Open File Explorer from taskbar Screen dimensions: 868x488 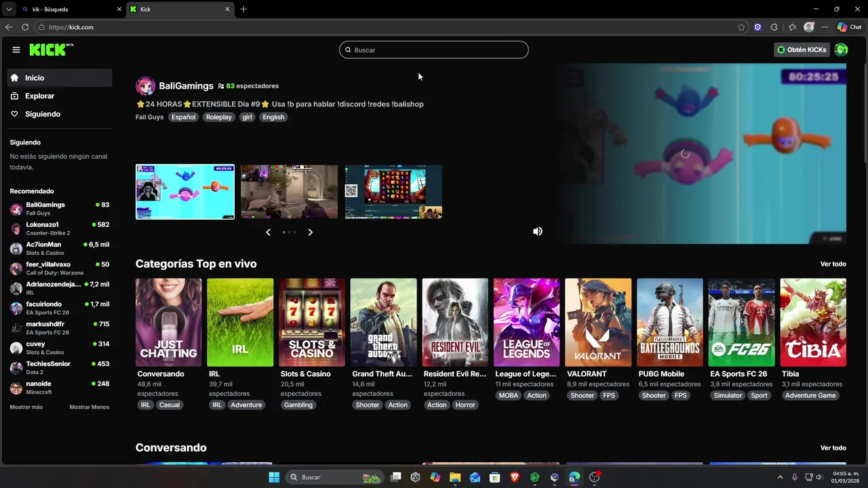(x=455, y=477)
